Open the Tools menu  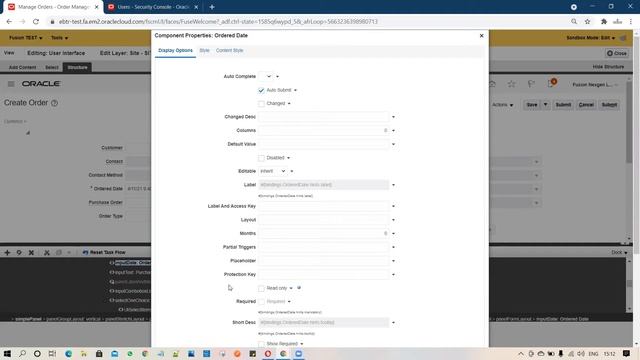[60, 38]
